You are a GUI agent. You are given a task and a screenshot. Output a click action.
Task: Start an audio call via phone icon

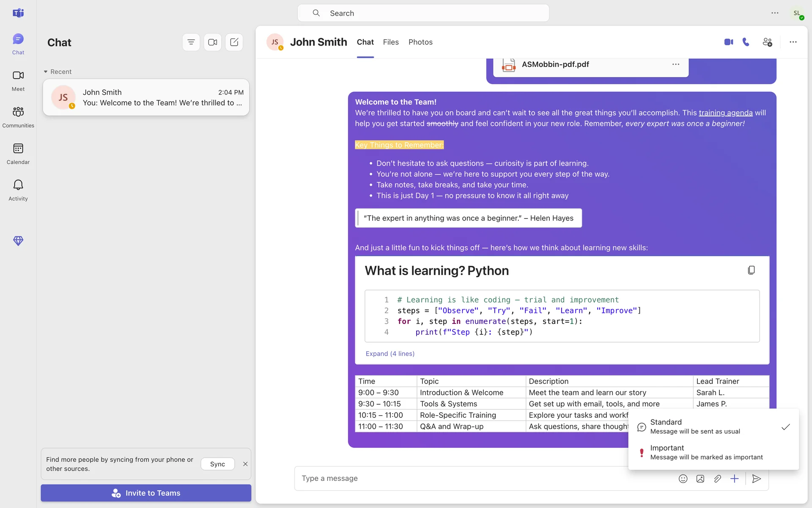[x=746, y=42]
